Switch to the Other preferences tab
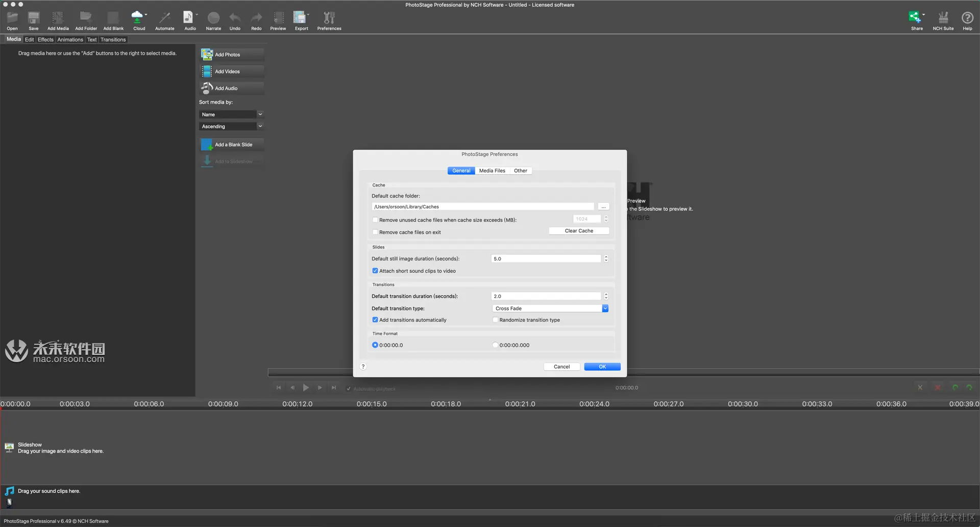980x527 pixels. click(x=521, y=171)
